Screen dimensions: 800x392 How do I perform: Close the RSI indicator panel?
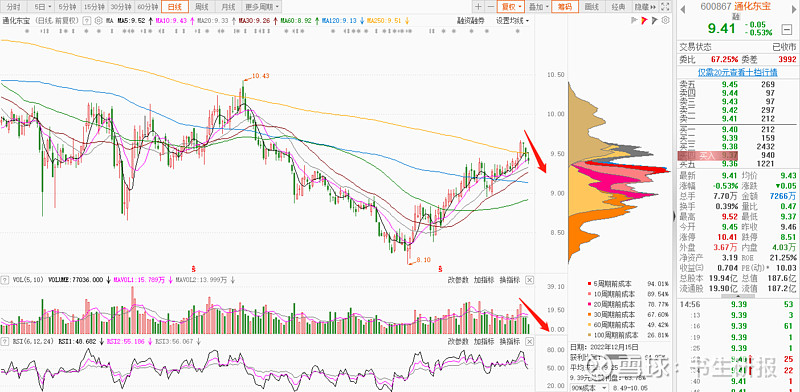(x=530, y=341)
